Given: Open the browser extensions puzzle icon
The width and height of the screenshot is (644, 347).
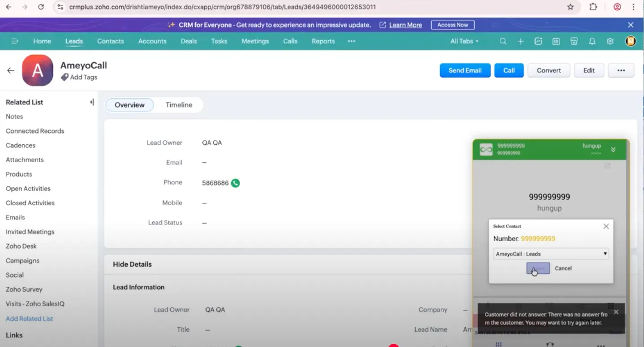Looking at the screenshot, I should [593, 7].
